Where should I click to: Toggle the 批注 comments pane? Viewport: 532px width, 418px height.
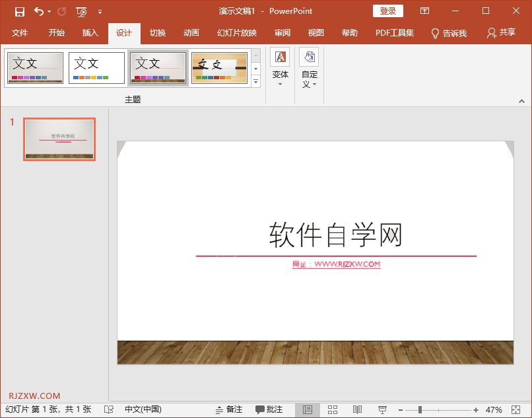pyautogui.click(x=269, y=409)
